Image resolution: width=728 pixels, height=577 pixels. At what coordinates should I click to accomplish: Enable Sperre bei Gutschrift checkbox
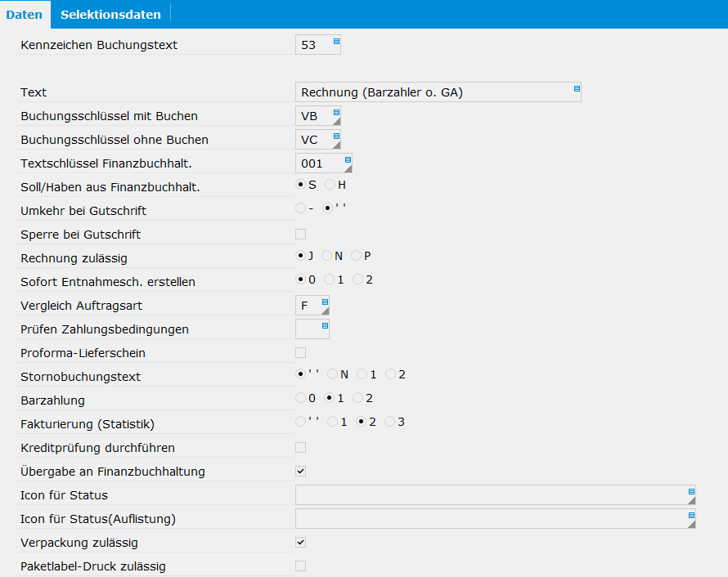[301, 235]
